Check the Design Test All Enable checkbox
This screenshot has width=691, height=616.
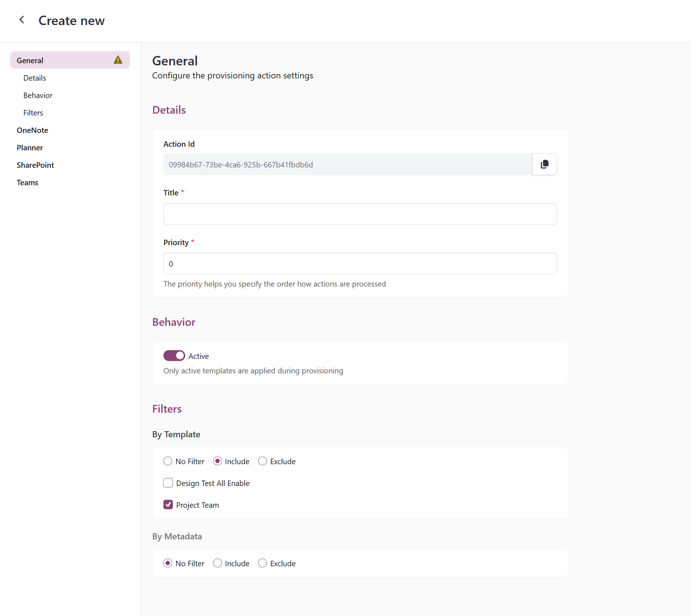point(168,483)
